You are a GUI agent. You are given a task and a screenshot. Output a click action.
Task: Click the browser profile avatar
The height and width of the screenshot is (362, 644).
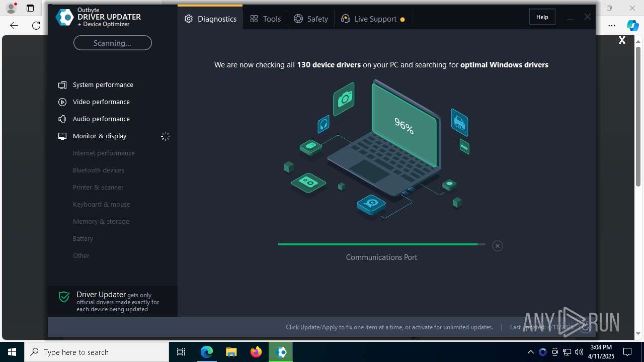[11, 8]
